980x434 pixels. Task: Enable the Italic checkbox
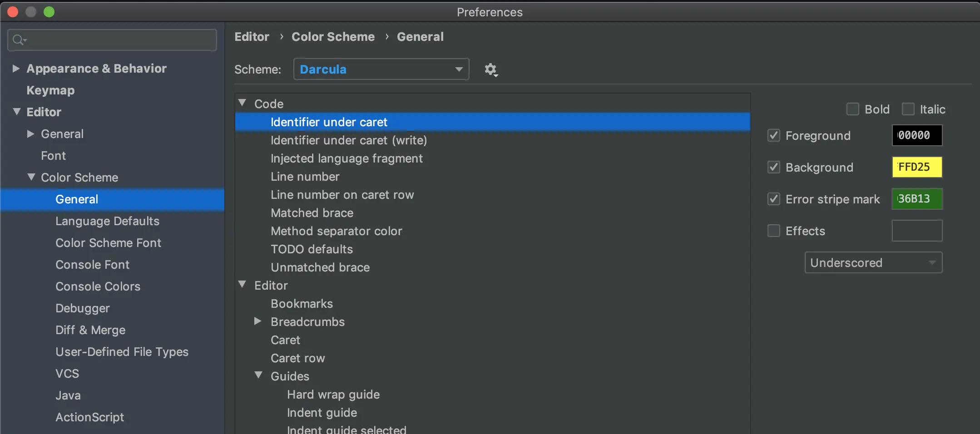coord(908,109)
